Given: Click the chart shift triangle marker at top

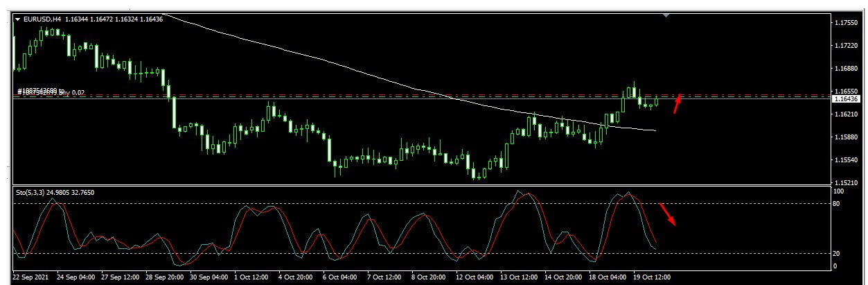Looking at the screenshot, I should (666, 15).
